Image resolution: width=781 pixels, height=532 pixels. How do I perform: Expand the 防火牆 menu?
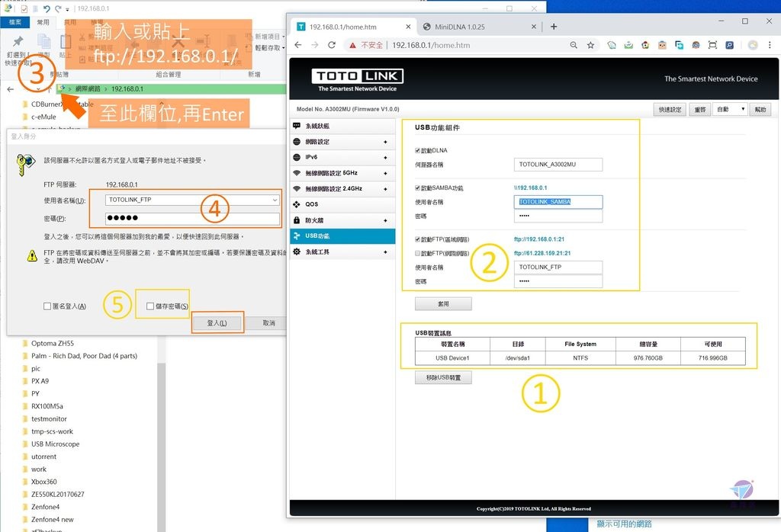[x=385, y=220]
